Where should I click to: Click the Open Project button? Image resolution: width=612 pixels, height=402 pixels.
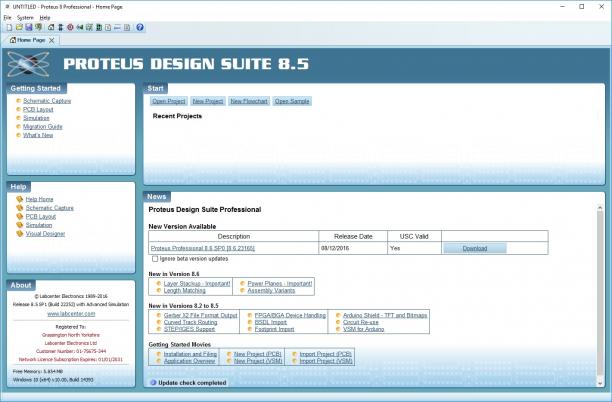[x=169, y=101]
